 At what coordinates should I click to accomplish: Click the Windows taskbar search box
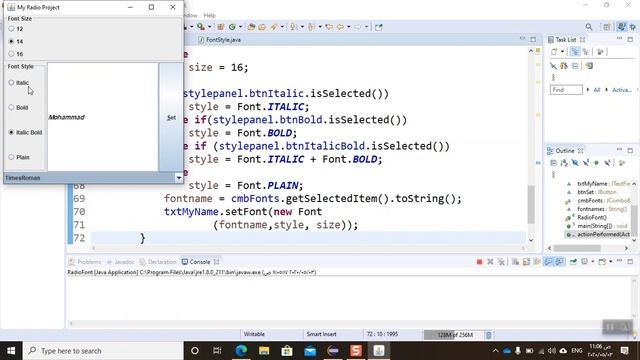click(x=103, y=351)
